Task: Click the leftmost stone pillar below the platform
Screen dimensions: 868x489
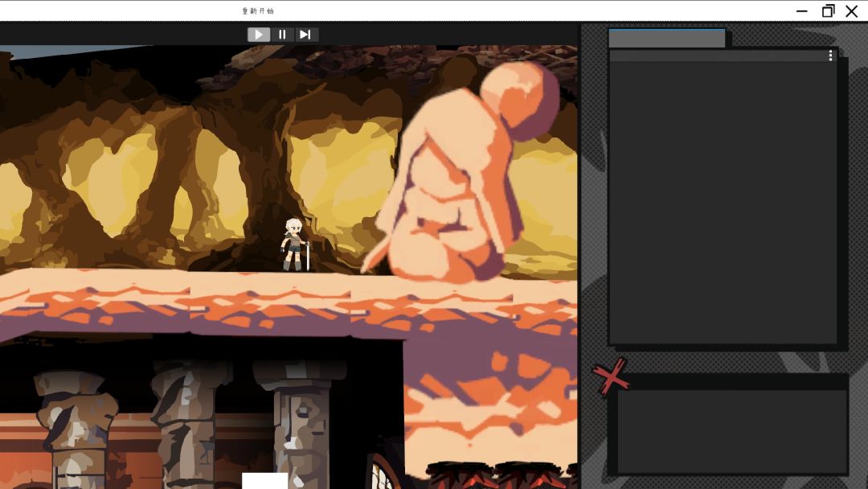Action: [76, 426]
